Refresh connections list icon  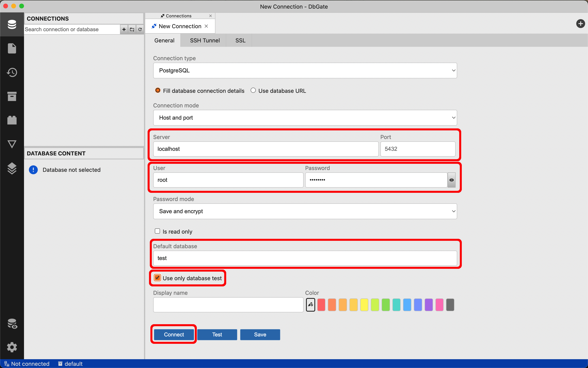(x=140, y=29)
